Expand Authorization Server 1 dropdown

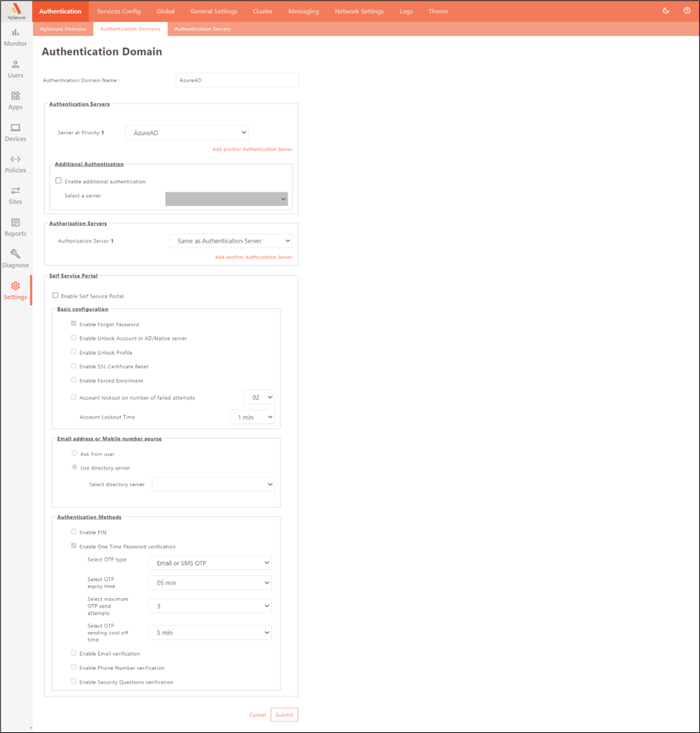point(230,241)
